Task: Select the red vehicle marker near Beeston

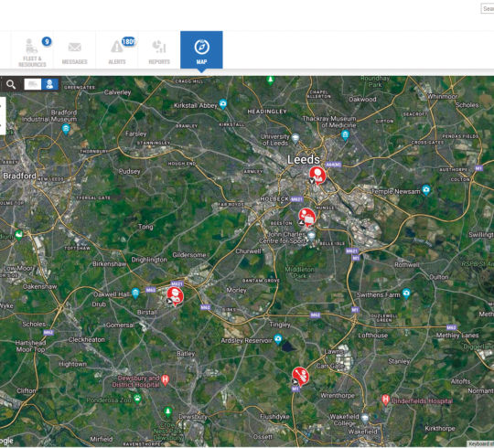Action: coord(306,218)
